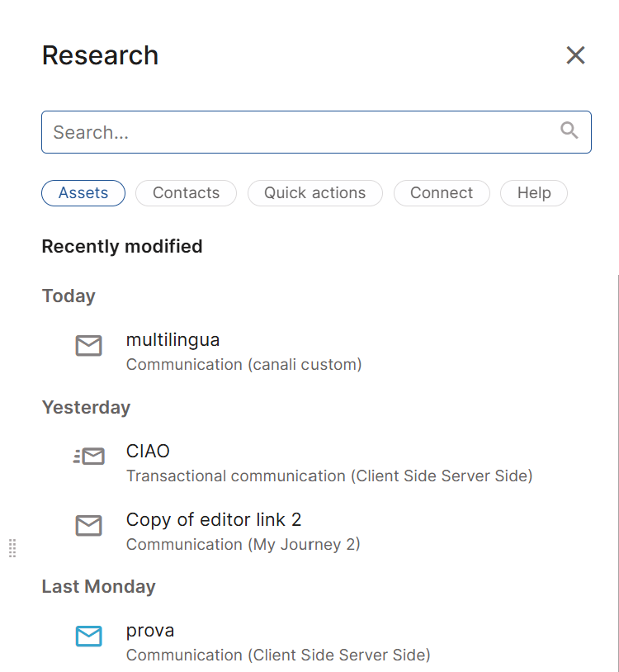The height and width of the screenshot is (672, 619).
Task: Close the Research panel
Action: pos(575,55)
